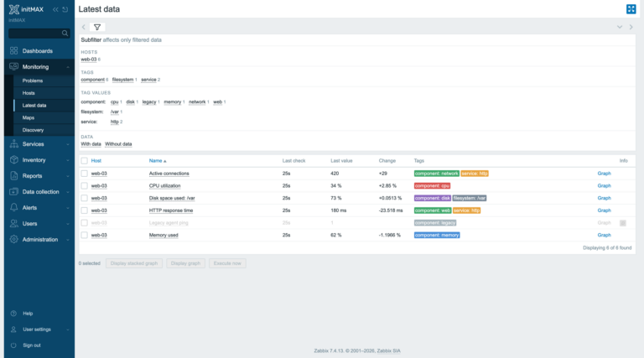Click the Alerts bell icon

point(14,208)
